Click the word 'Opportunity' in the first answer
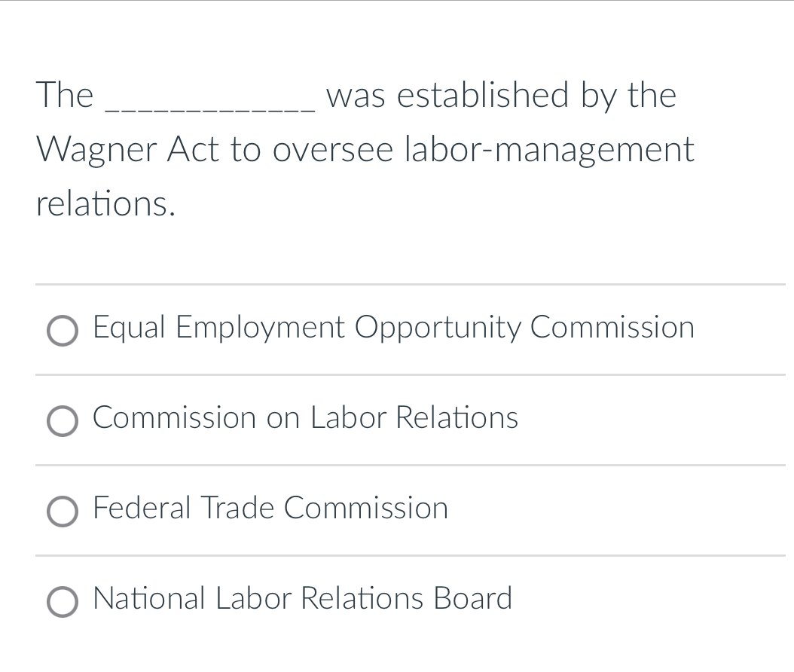 tap(438, 328)
